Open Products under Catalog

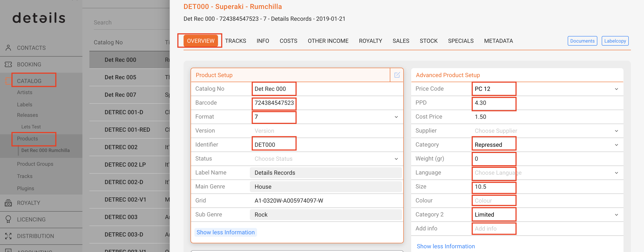point(27,138)
